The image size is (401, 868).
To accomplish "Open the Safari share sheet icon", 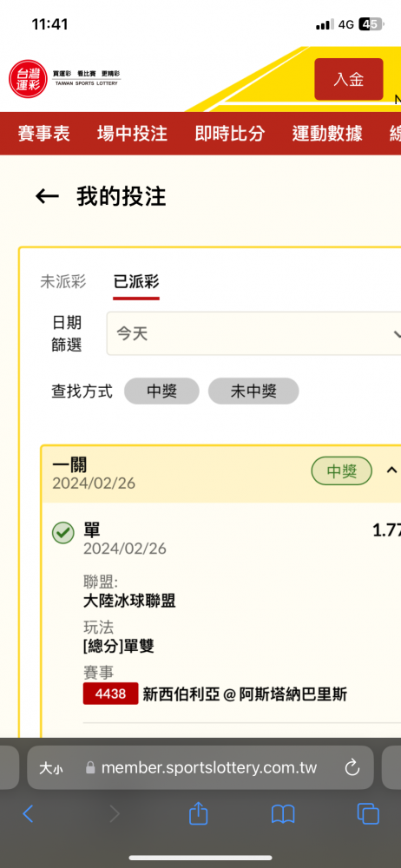I will [x=198, y=813].
